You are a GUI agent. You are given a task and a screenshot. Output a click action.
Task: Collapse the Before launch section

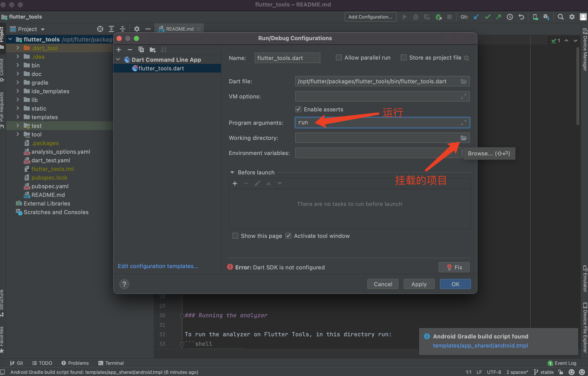[x=232, y=172]
